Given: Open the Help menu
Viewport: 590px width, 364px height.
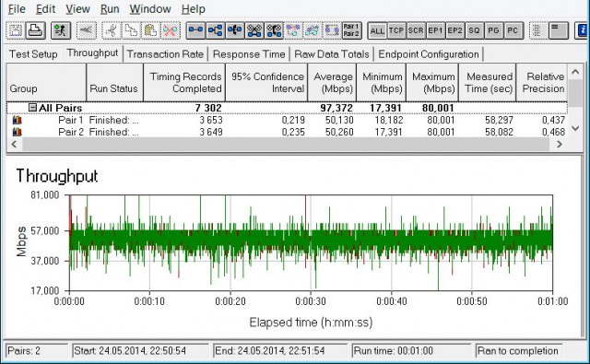Looking at the screenshot, I should pyautogui.click(x=193, y=9).
